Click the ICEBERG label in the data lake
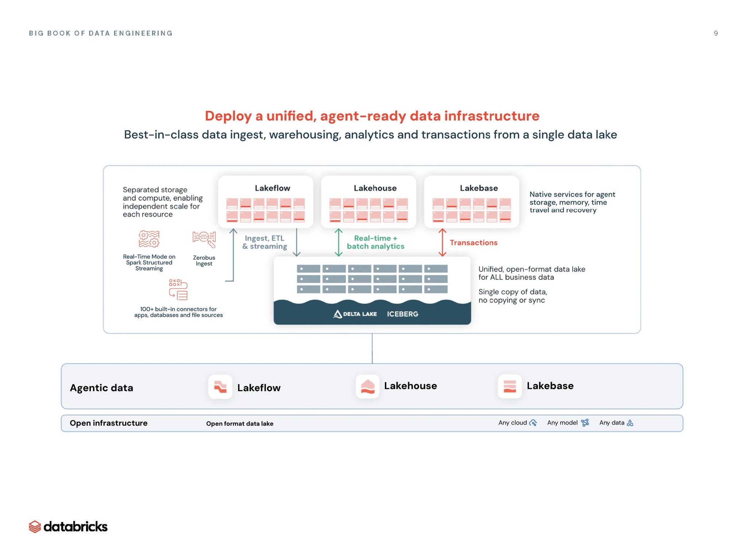The image size is (747, 560). coord(403,314)
